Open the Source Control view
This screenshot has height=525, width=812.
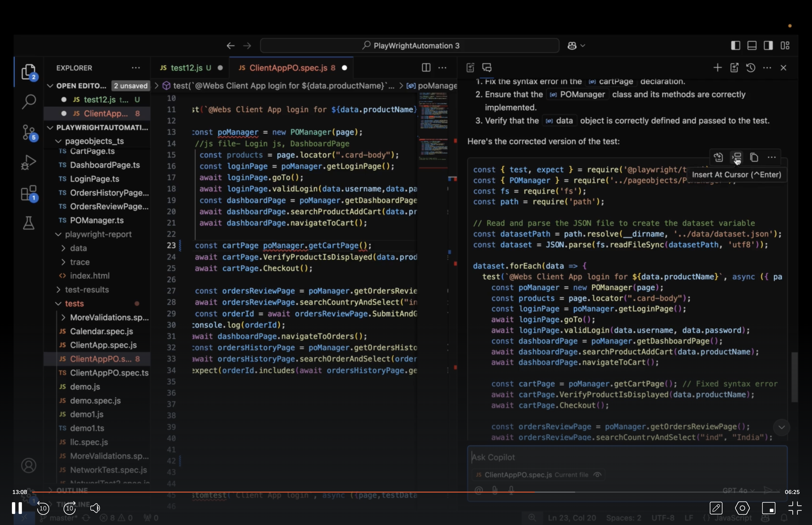pos(29,132)
